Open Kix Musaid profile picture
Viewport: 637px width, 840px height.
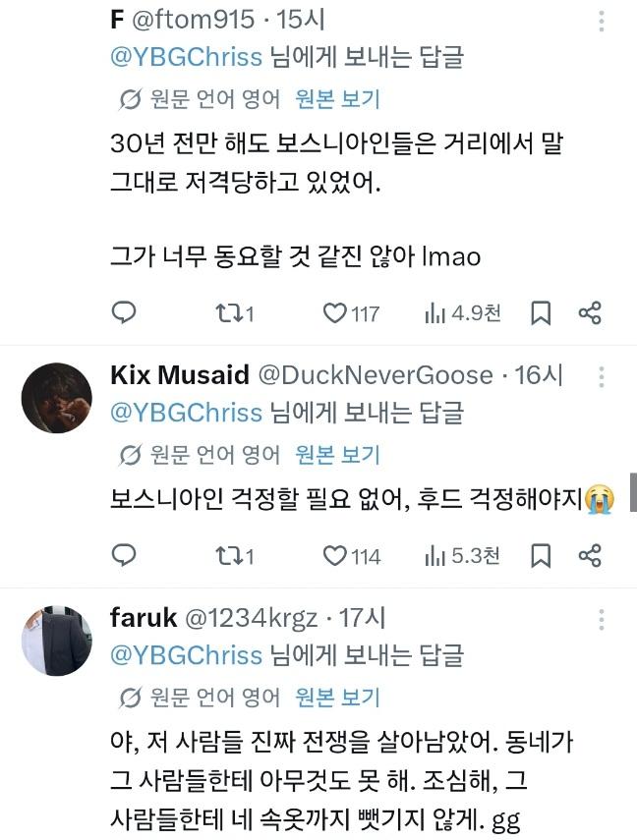point(57,398)
